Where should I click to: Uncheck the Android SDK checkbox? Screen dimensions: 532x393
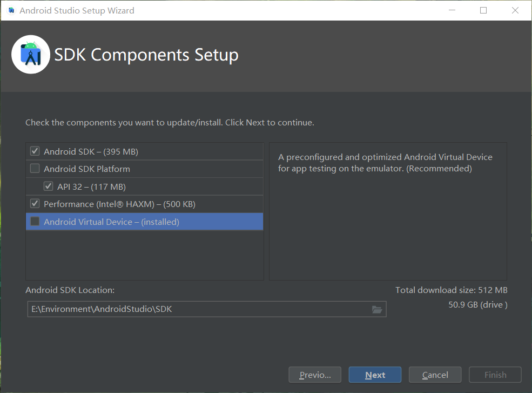(35, 151)
